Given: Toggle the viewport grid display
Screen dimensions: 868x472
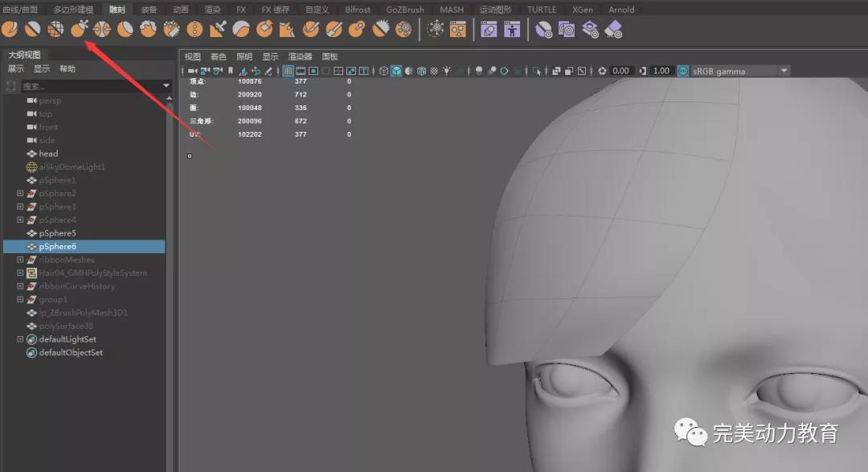Looking at the screenshot, I should pos(288,71).
